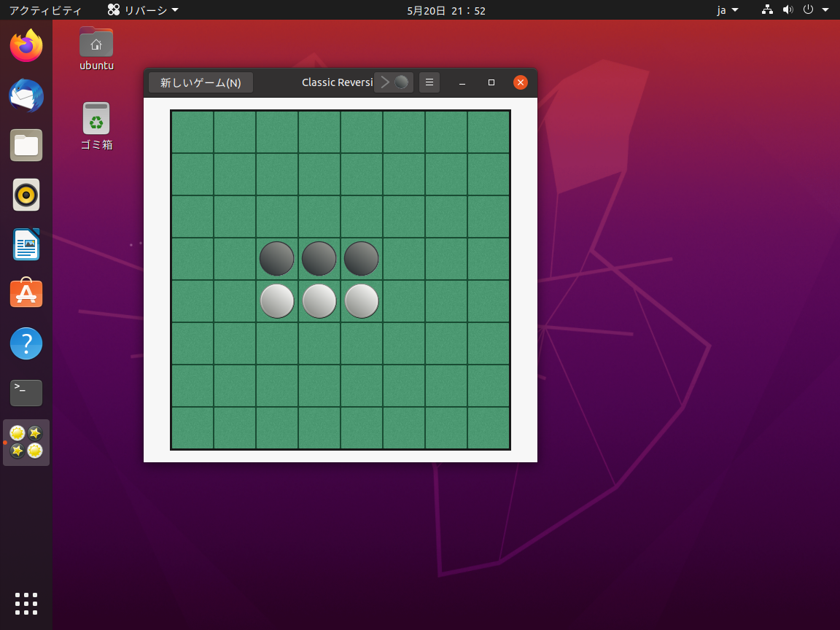840x630 pixels.
Task: Click the leftmost white disc
Action: (x=277, y=301)
